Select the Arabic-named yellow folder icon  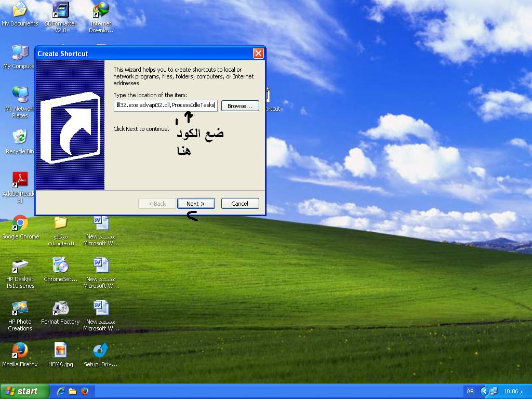point(61,231)
